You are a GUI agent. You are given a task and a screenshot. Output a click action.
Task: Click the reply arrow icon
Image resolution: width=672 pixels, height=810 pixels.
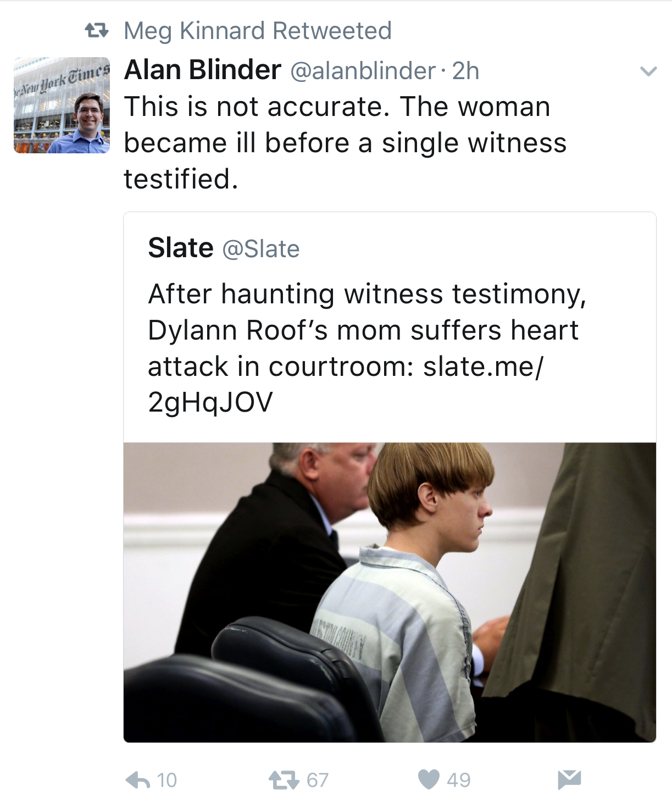(138, 780)
